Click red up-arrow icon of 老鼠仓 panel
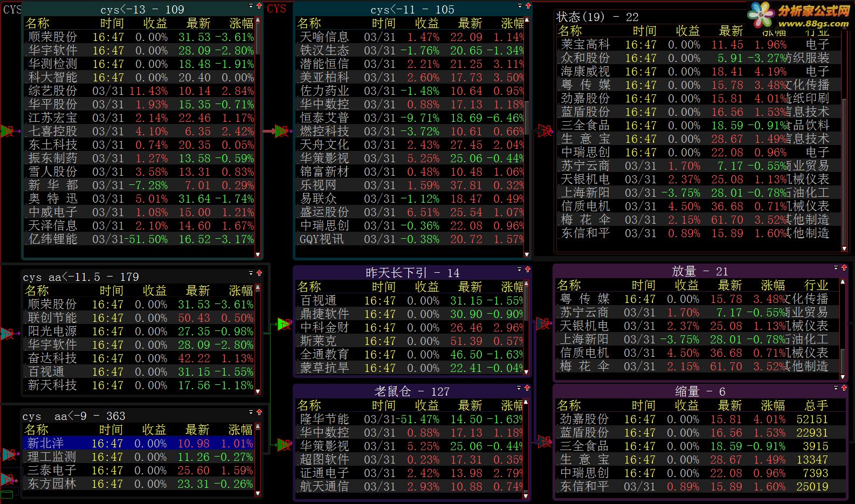 pos(528,388)
